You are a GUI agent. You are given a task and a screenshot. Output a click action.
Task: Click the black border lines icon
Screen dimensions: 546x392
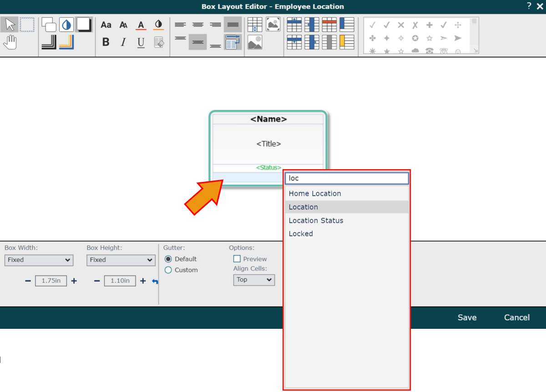click(49, 42)
